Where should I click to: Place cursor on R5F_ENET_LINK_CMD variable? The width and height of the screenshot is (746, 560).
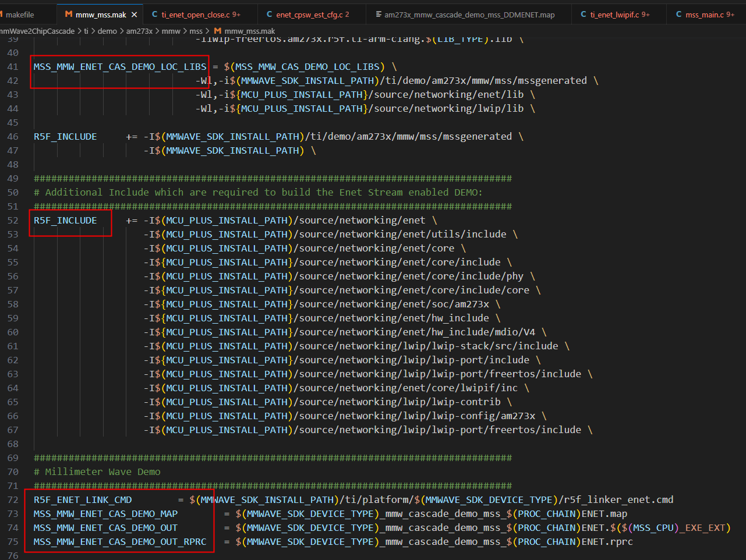pyautogui.click(x=83, y=500)
